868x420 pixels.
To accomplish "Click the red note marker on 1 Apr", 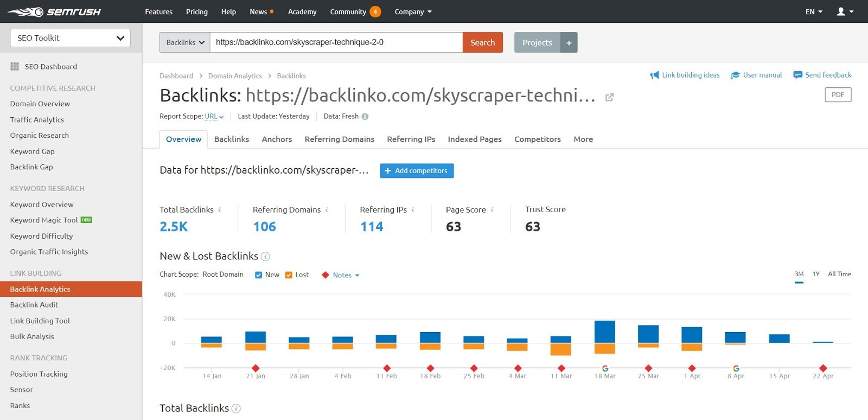I will 692,368.
